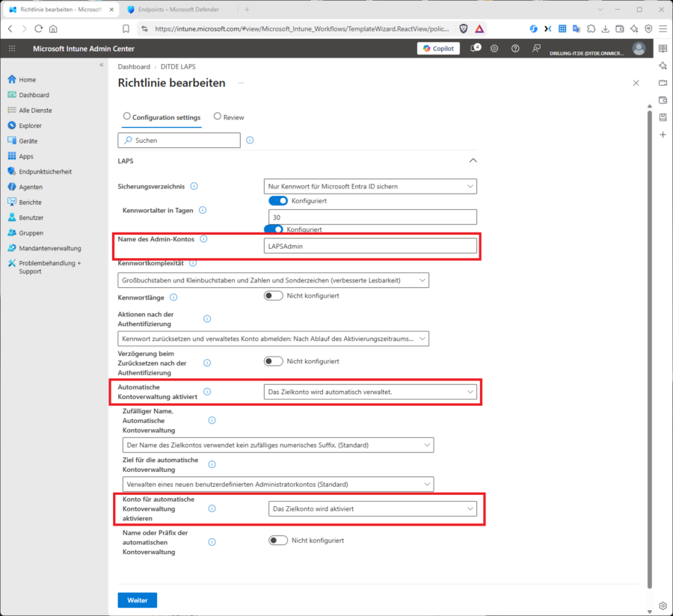Open the Geräte sidebar icon

tap(11, 141)
